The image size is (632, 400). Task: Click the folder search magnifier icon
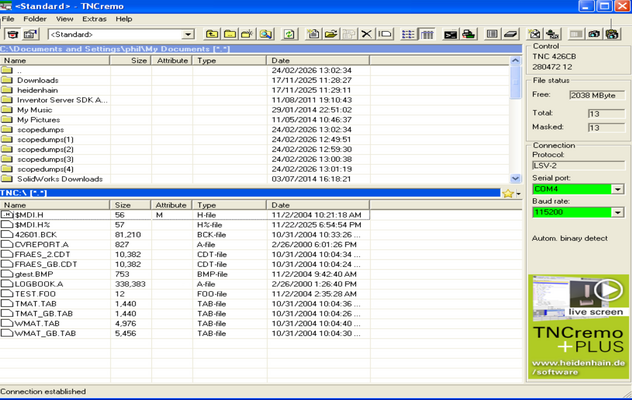pyautogui.click(x=266, y=34)
